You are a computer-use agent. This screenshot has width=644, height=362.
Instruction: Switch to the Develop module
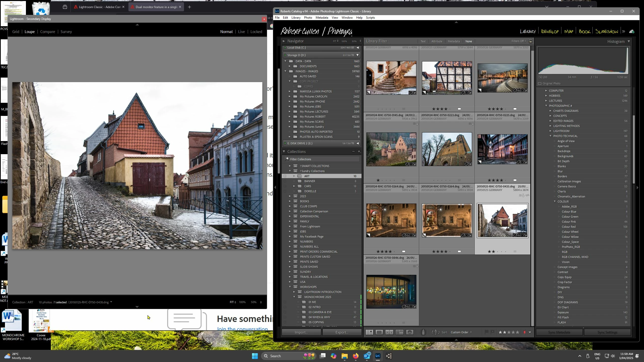(x=550, y=31)
